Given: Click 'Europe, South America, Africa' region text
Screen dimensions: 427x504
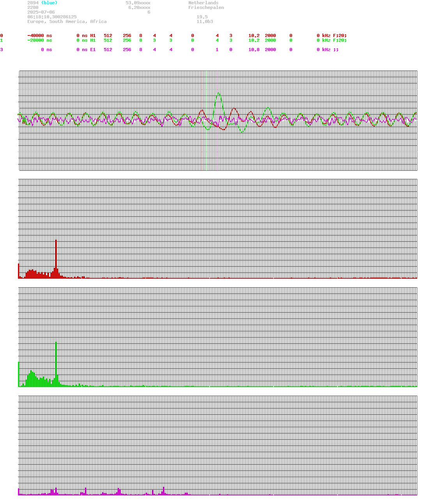Looking at the screenshot, I should pyautogui.click(x=67, y=21).
